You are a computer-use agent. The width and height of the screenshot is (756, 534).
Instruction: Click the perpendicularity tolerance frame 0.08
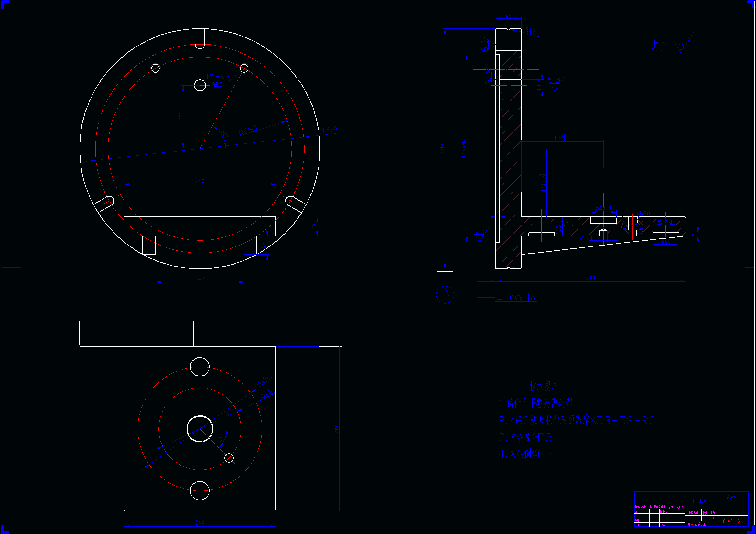click(516, 298)
